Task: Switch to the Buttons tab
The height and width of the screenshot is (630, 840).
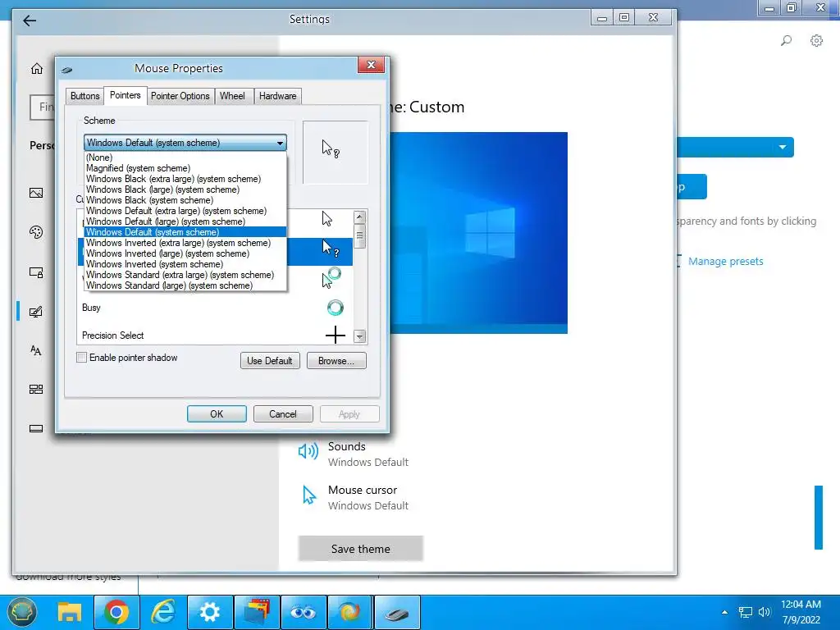Action: pos(84,96)
